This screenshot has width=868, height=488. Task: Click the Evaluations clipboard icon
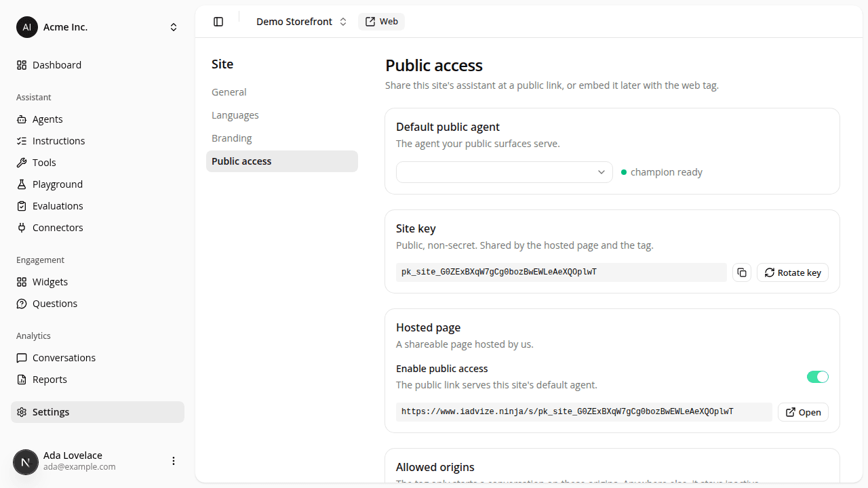point(22,206)
